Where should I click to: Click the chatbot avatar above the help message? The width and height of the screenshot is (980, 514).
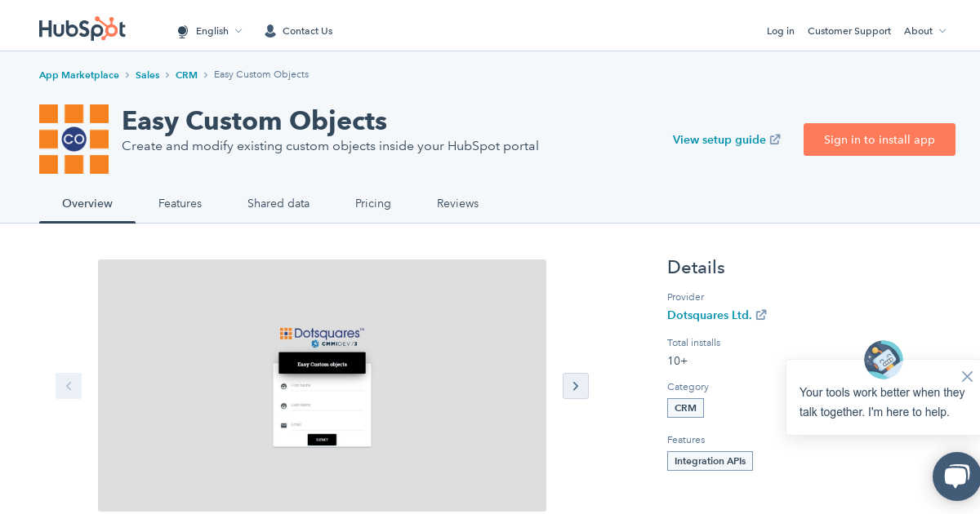[883, 360]
